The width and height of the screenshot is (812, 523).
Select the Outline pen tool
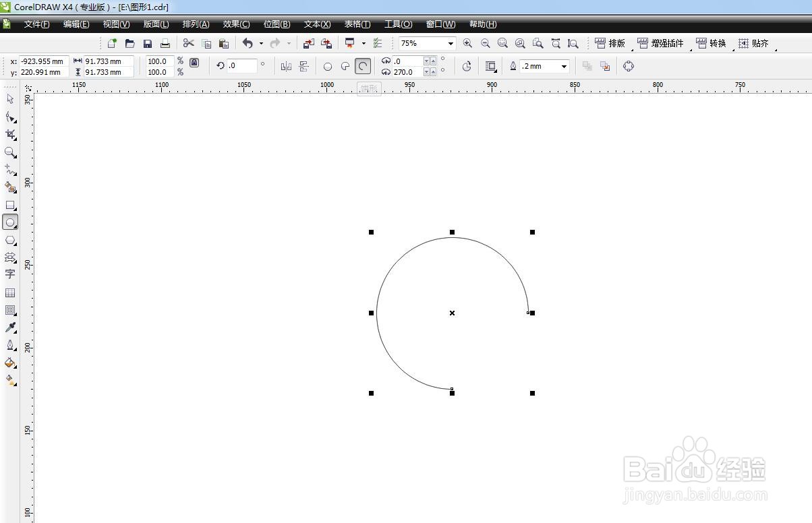(x=10, y=345)
